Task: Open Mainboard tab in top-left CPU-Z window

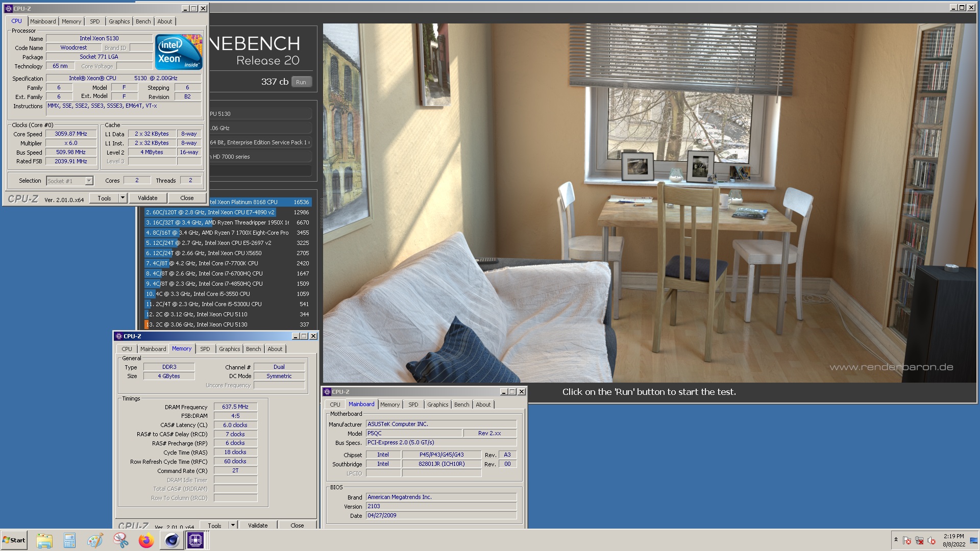Action: [x=43, y=21]
